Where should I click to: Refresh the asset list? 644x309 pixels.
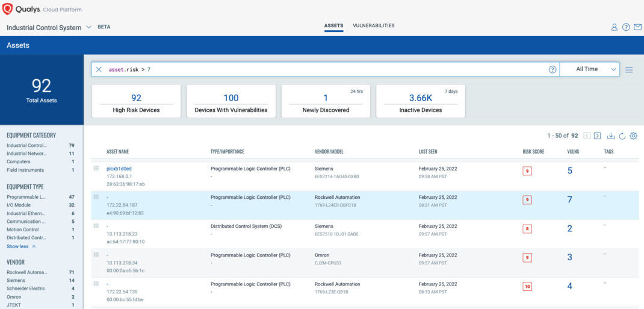622,136
